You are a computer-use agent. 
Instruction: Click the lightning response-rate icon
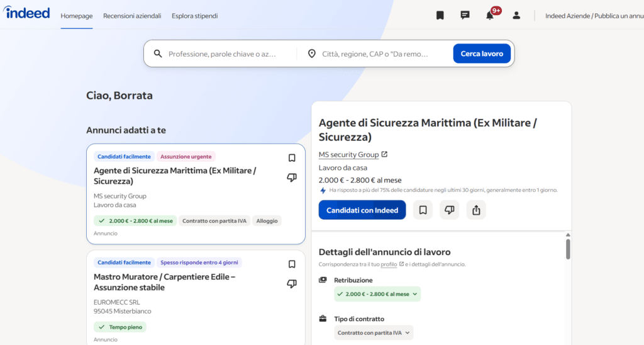click(x=323, y=190)
